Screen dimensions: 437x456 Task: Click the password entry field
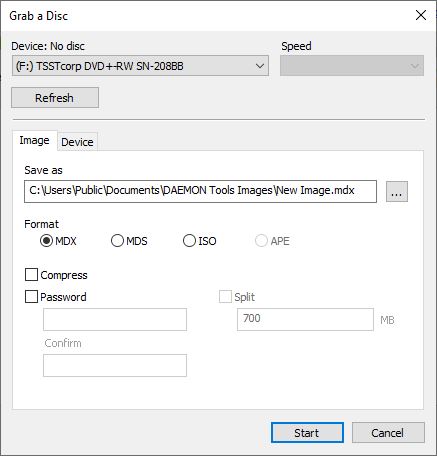click(115, 319)
